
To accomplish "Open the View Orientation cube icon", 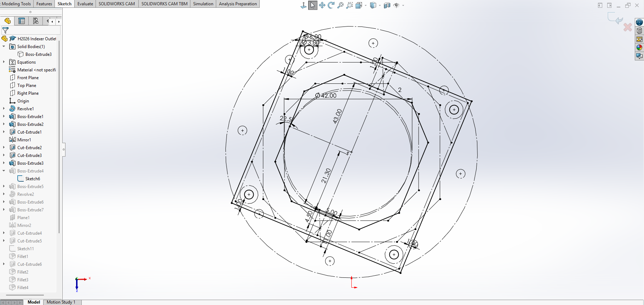I will (359, 5).
